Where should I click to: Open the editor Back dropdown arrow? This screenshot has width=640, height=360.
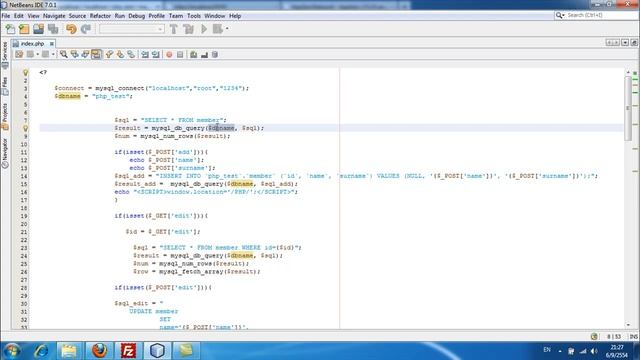37,54
